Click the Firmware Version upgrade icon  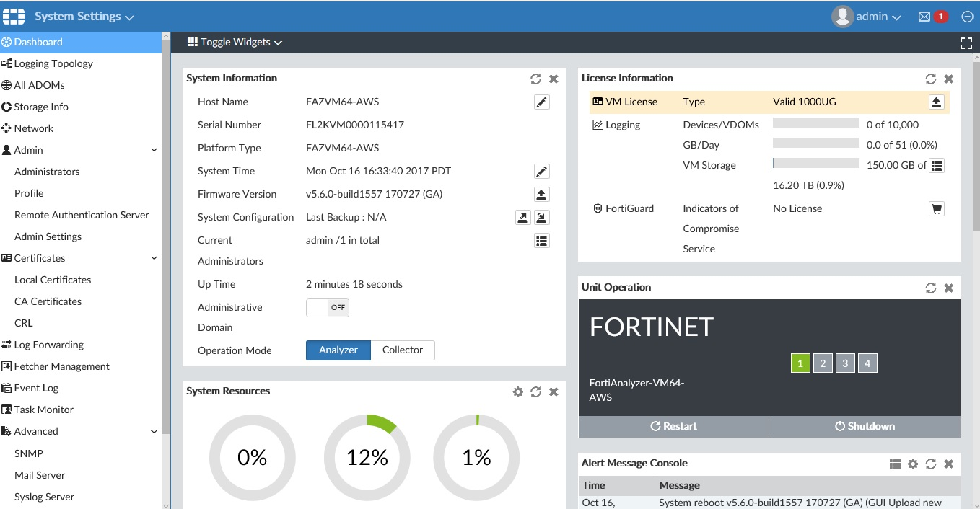(x=541, y=195)
